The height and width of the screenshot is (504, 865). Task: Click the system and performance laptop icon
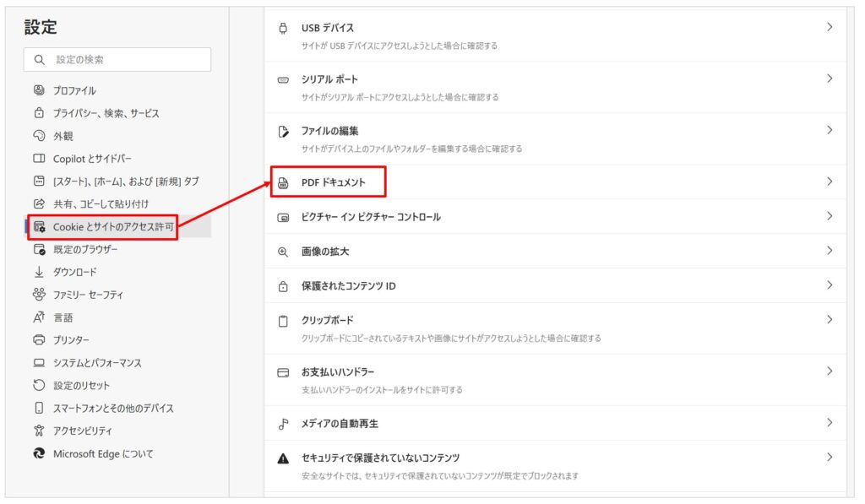pos(39,363)
